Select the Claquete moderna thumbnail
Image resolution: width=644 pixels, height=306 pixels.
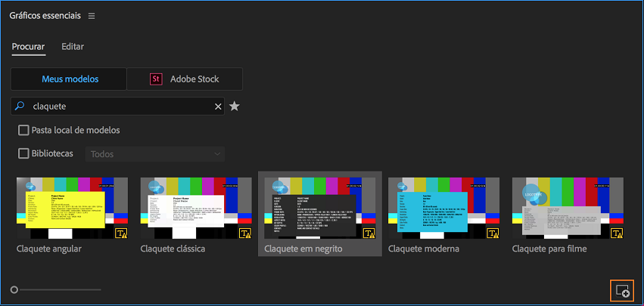point(444,208)
